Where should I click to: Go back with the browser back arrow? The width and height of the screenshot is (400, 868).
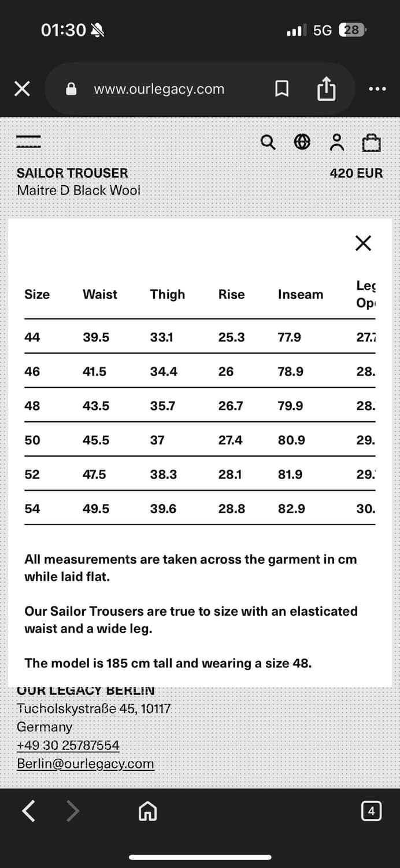[x=28, y=811]
